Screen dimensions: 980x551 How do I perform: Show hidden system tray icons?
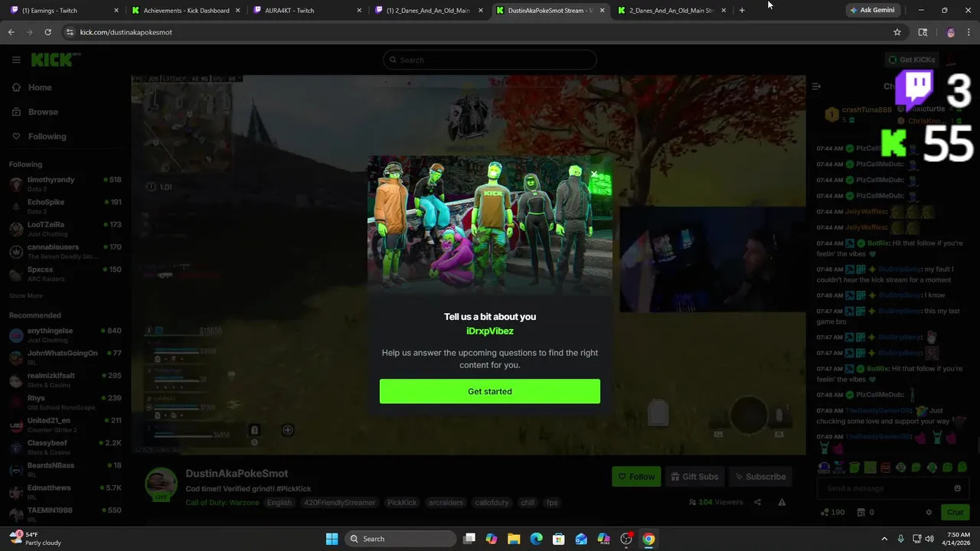(x=884, y=539)
